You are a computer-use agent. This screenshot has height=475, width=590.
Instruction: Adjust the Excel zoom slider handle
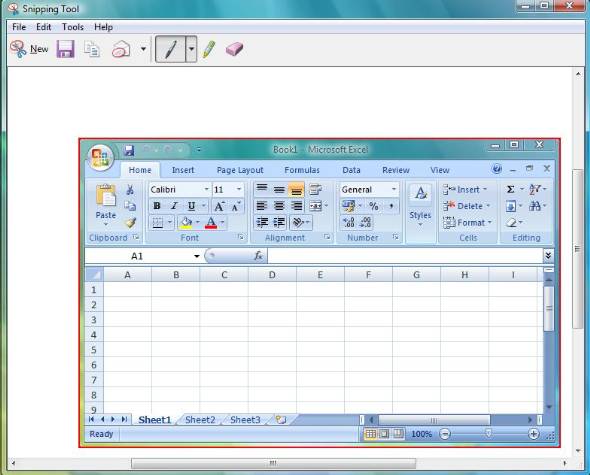488,434
